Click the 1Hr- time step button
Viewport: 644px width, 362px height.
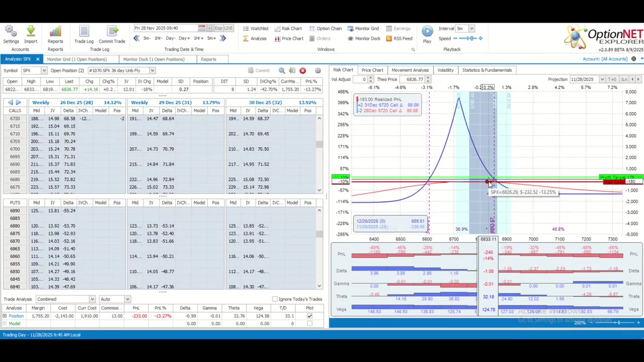click(158, 38)
